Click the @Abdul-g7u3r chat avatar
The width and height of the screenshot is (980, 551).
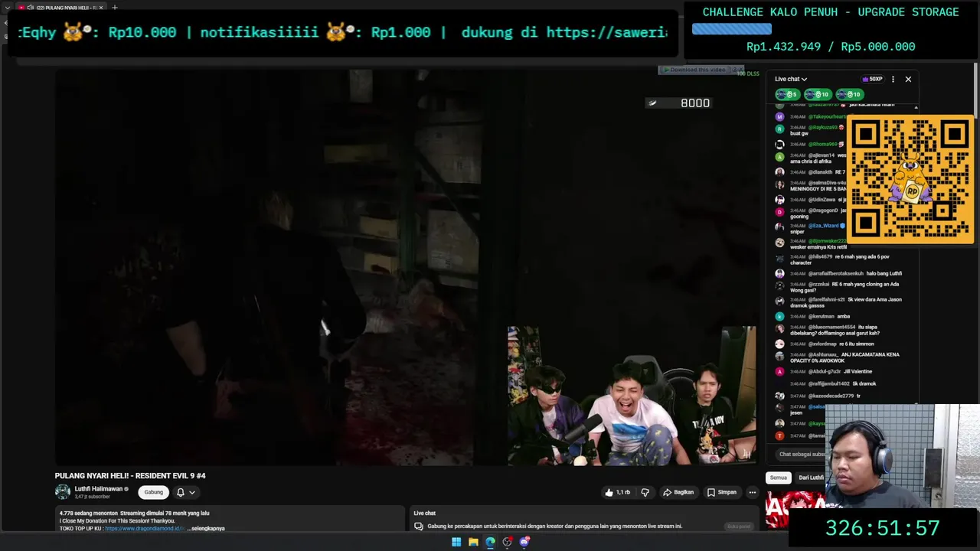(779, 371)
